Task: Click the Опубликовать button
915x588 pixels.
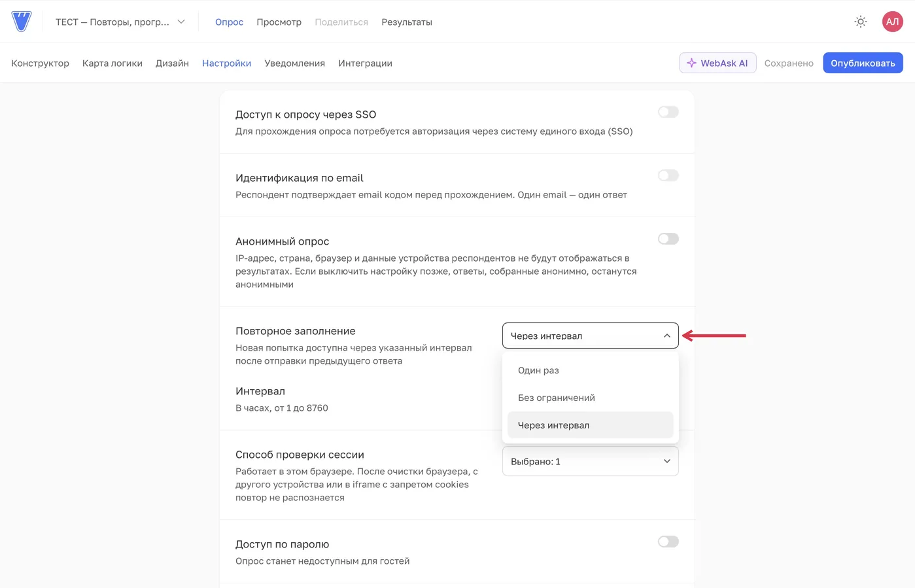Action: click(863, 63)
